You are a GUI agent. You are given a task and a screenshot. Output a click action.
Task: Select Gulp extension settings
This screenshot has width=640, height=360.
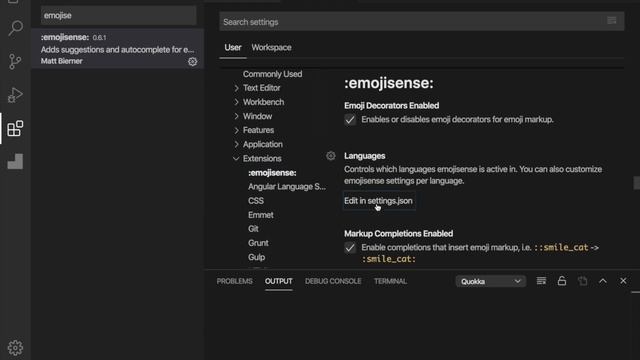pyautogui.click(x=257, y=257)
